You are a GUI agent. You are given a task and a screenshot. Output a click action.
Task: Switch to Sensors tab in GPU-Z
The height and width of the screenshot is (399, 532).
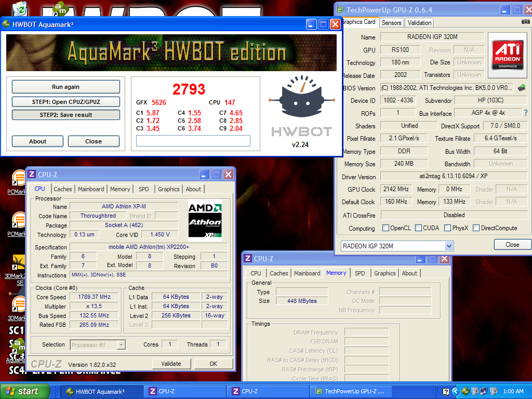[x=391, y=23]
